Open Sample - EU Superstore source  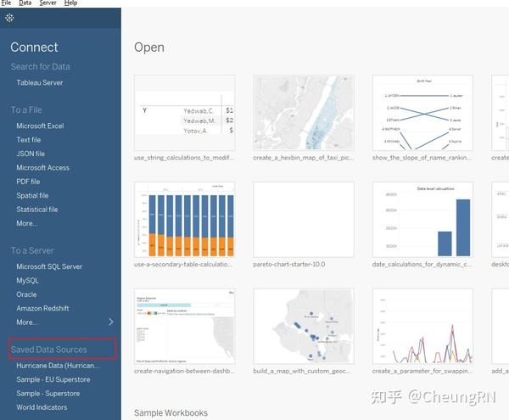click(53, 379)
